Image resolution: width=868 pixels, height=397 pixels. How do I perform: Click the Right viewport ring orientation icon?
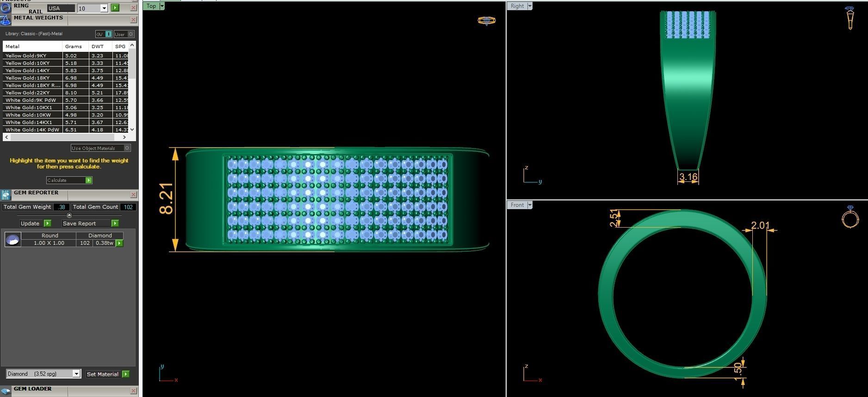coord(849,18)
